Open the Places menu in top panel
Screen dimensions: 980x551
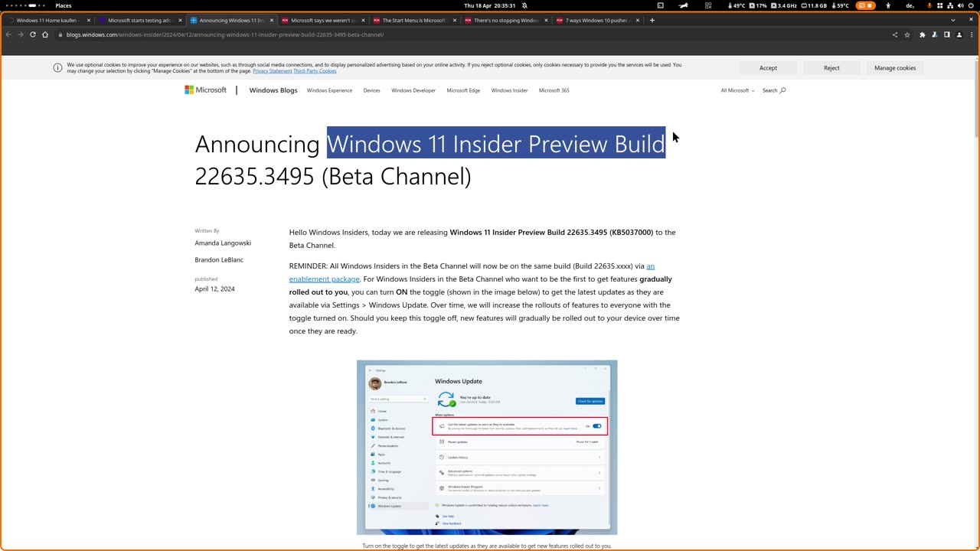tap(64, 5)
